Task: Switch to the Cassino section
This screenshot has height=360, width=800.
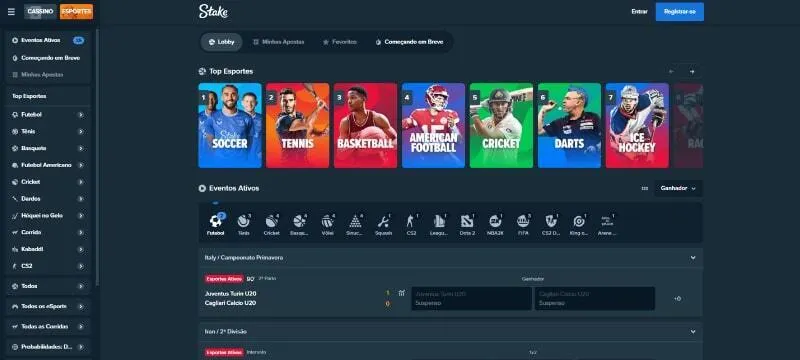Action: pos(40,12)
